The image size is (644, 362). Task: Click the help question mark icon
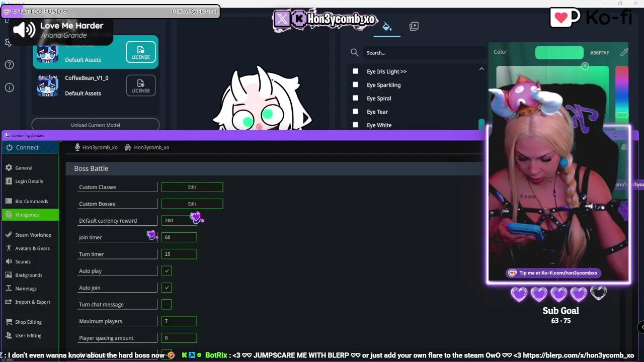[x=9, y=65]
